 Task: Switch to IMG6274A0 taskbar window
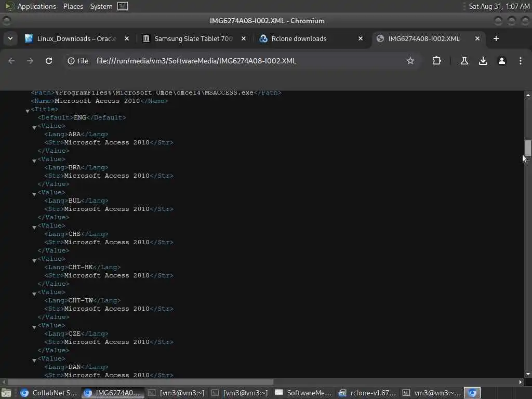click(113, 393)
